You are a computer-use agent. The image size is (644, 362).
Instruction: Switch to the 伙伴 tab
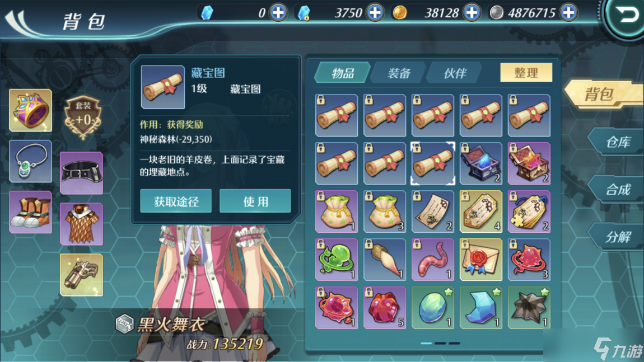pyautogui.click(x=455, y=73)
